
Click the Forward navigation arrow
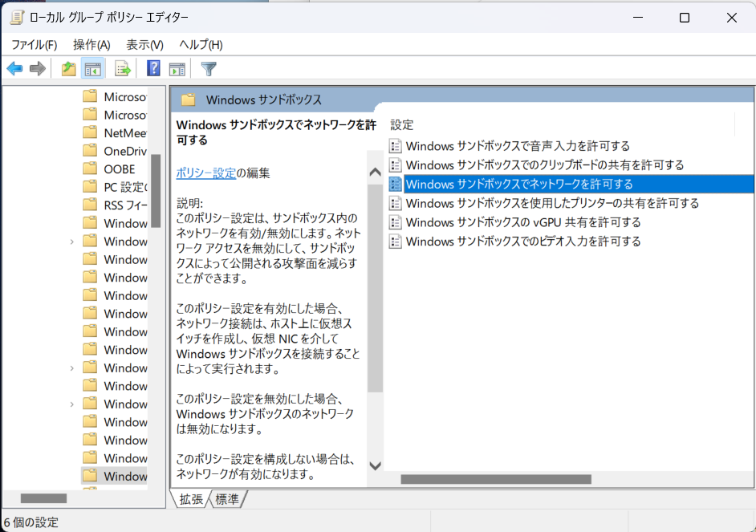point(37,68)
